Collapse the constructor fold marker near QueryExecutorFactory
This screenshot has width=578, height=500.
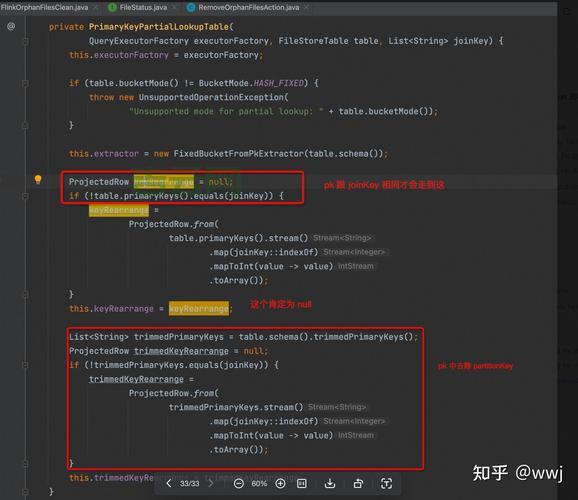click(x=25, y=41)
